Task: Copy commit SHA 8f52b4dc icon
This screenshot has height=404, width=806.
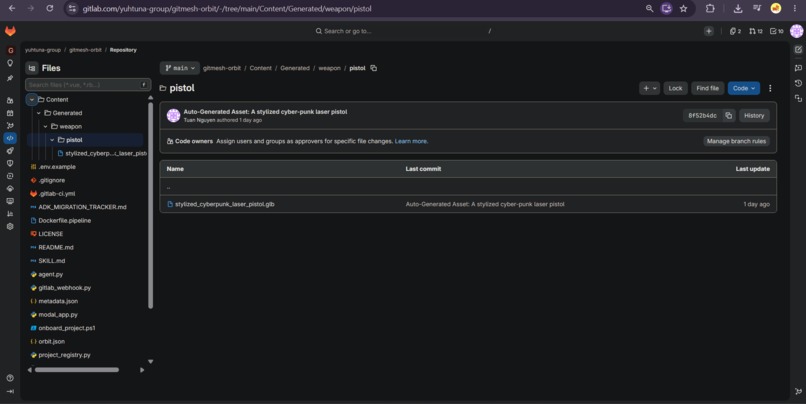Action: point(728,116)
